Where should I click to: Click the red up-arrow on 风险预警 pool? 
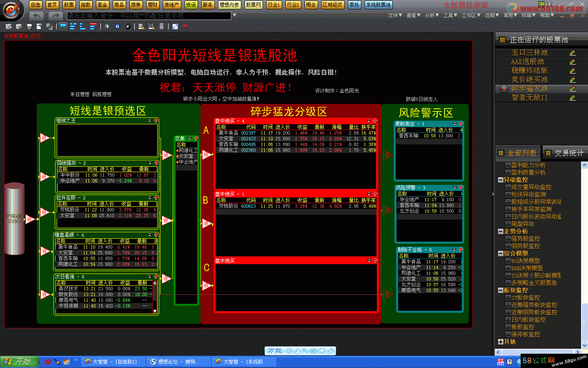click(461, 188)
